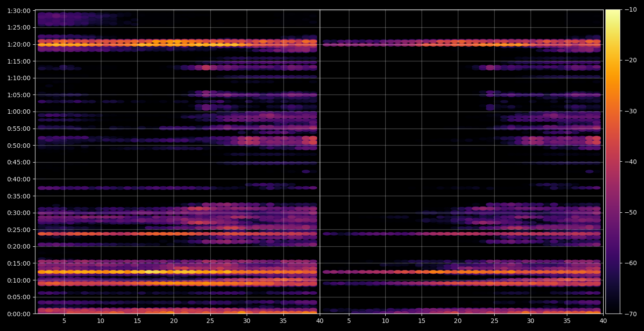Click the 0:35:00 y-axis tick label
The height and width of the screenshot is (331, 644).
[19, 196]
